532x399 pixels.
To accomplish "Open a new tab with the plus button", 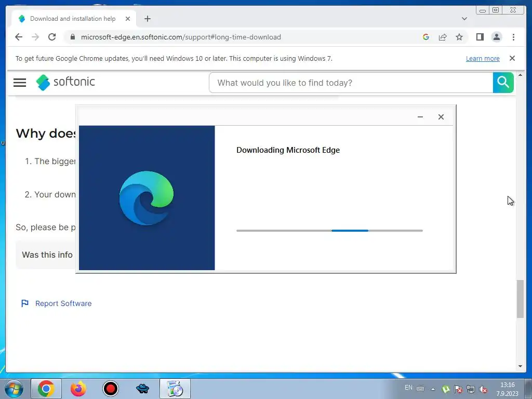I will [147, 19].
